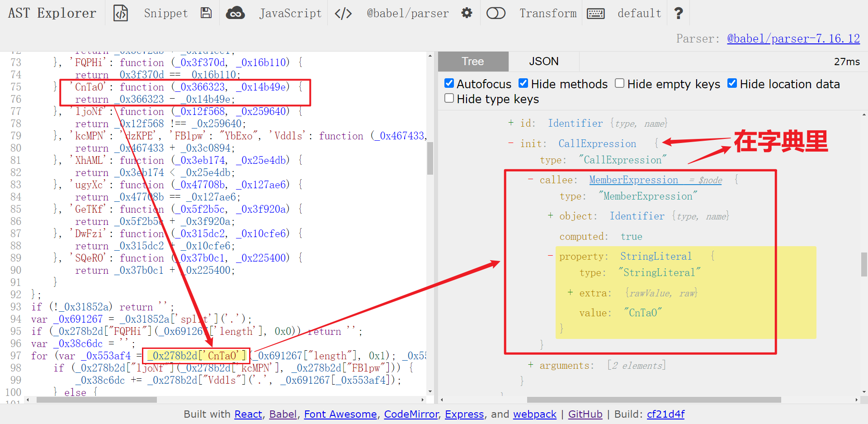Open the JavaScript language menu
868x424 pixels.
(290, 13)
